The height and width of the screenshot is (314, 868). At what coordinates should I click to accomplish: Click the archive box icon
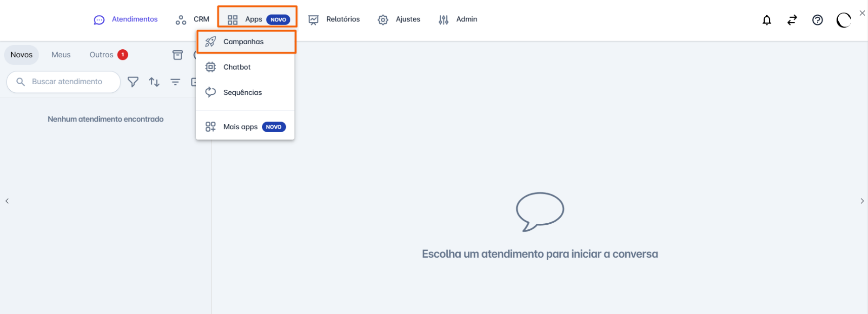[x=178, y=55]
